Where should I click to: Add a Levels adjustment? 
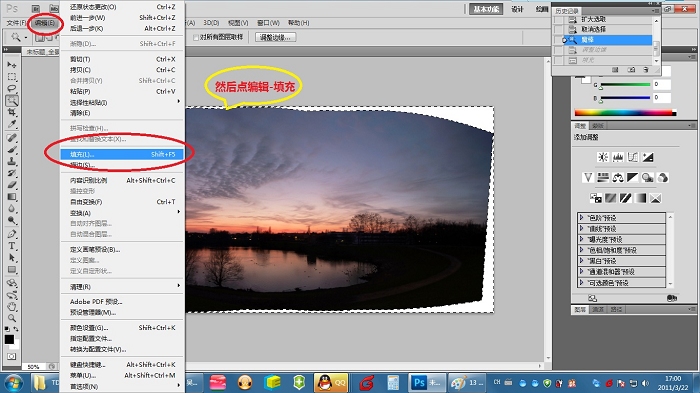tap(618, 157)
